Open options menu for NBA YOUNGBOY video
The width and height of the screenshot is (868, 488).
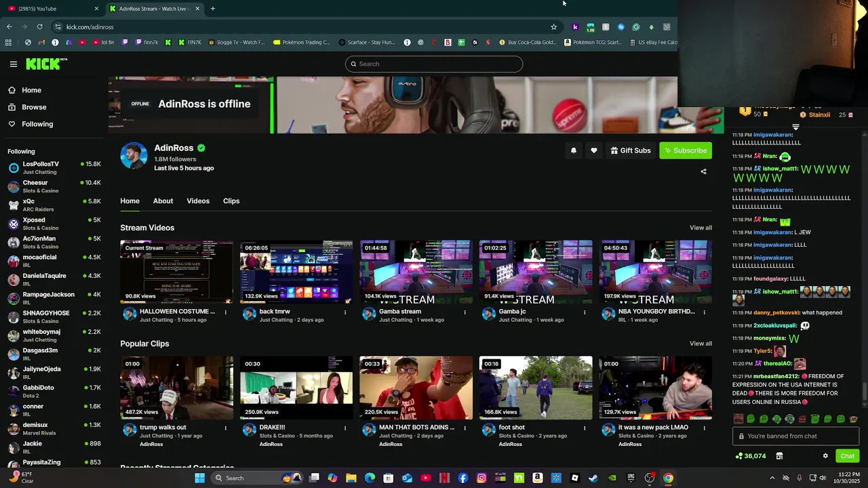704,312
